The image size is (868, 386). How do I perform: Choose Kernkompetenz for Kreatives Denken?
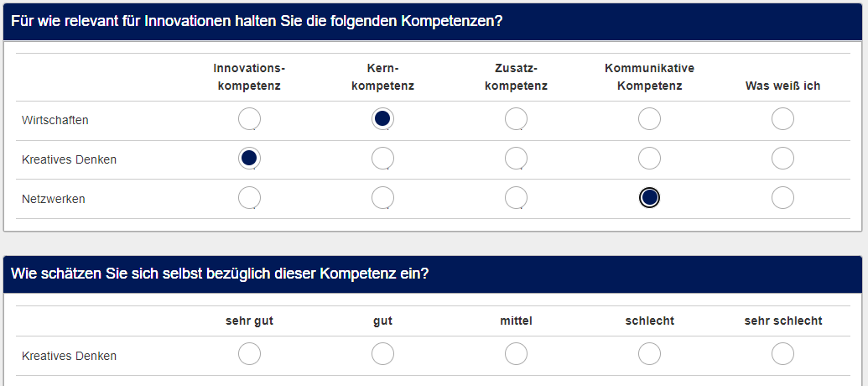point(382,158)
